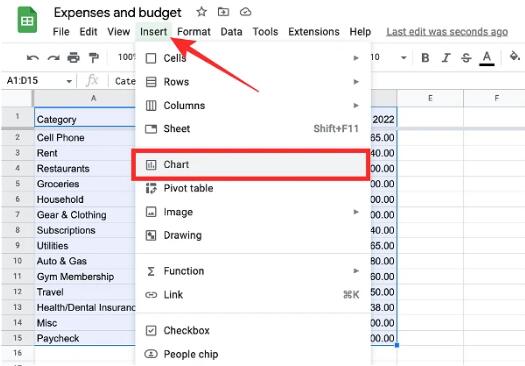Select the paint format roller icon
This screenshot has height=366, width=525.
[x=94, y=58]
